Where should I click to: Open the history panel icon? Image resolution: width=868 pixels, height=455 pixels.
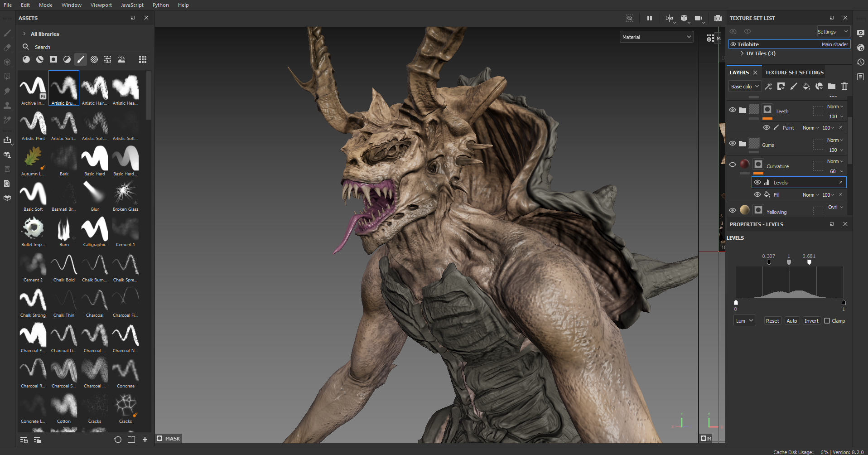[x=861, y=62]
